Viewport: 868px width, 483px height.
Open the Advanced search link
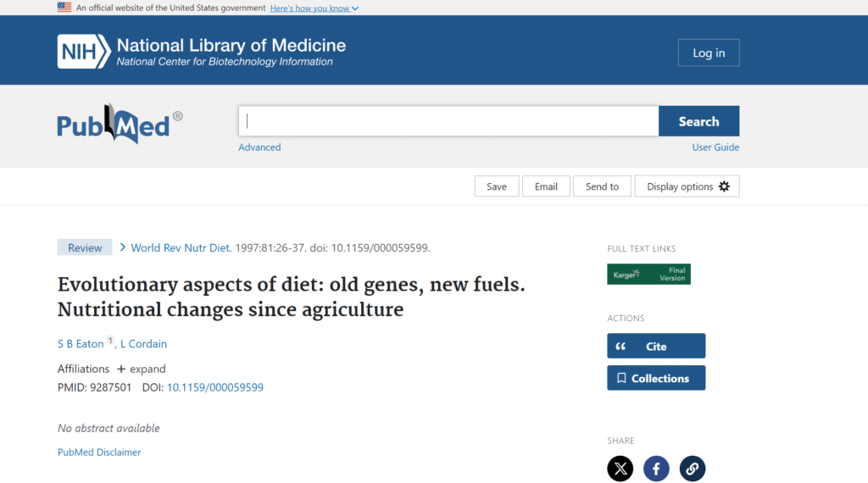[259, 147]
